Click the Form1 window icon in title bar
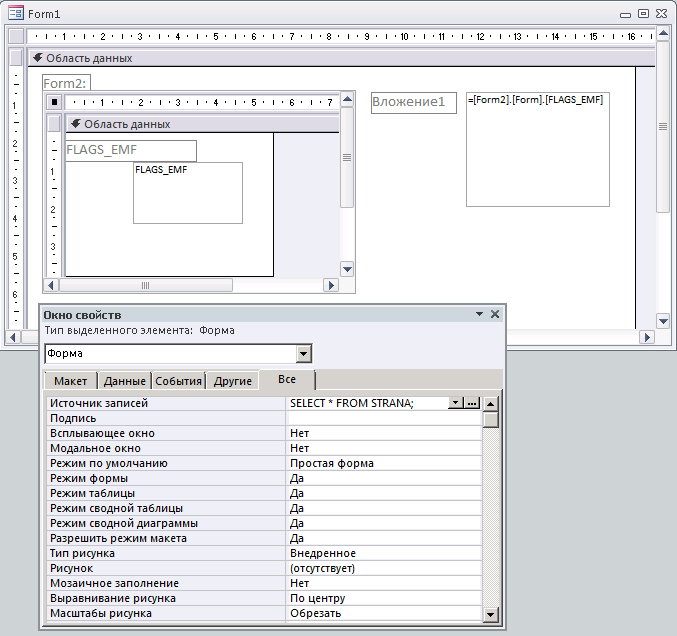 point(16,13)
